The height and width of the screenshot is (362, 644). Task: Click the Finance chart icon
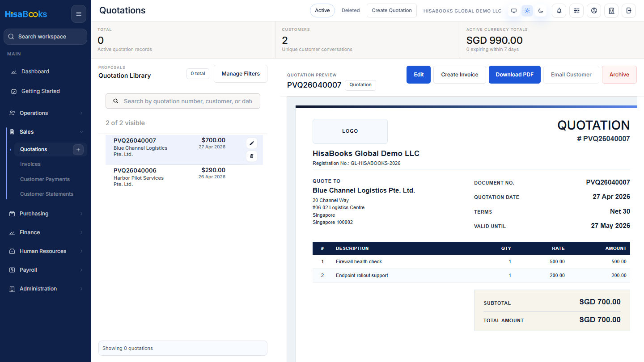(x=12, y=232)
